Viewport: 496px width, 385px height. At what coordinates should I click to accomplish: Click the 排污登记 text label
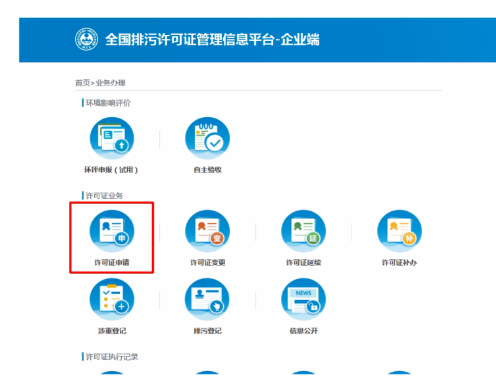pos(207,331)
